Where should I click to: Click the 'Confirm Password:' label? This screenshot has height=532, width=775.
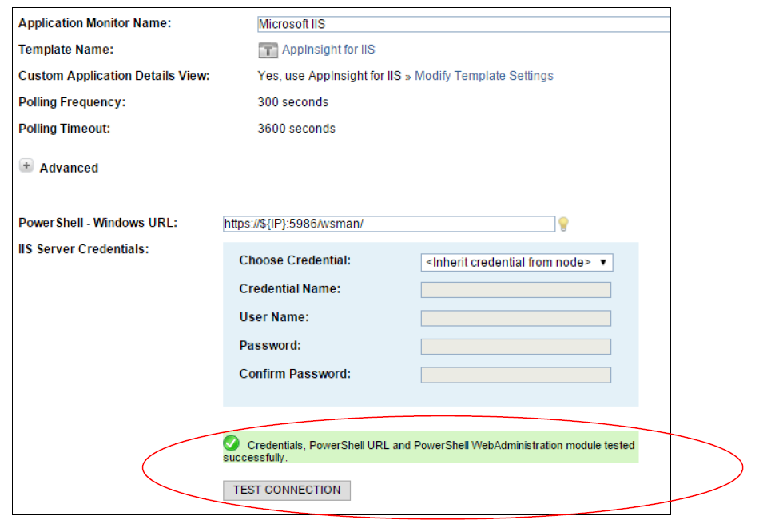pyautogui.click(x=295, y=374)
